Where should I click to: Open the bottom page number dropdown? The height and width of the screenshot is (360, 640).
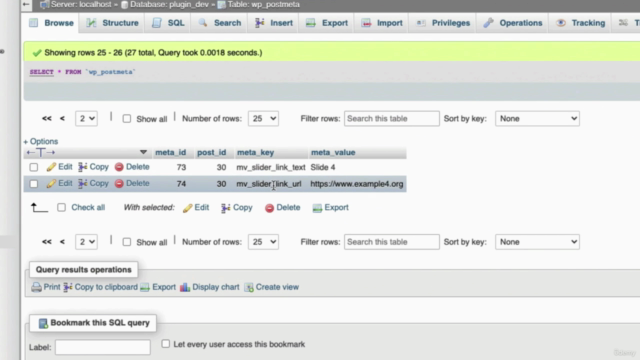click(86, 242)
